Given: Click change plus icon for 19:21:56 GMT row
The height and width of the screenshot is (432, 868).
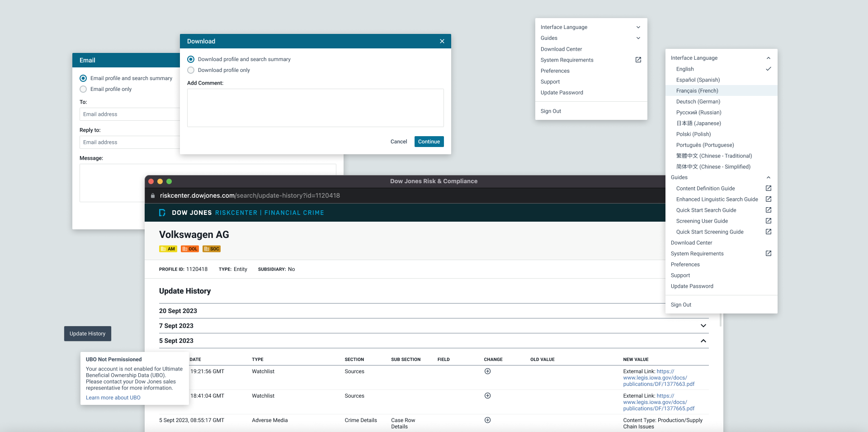Looking at the screenshot, I should [x=488, y=371].
